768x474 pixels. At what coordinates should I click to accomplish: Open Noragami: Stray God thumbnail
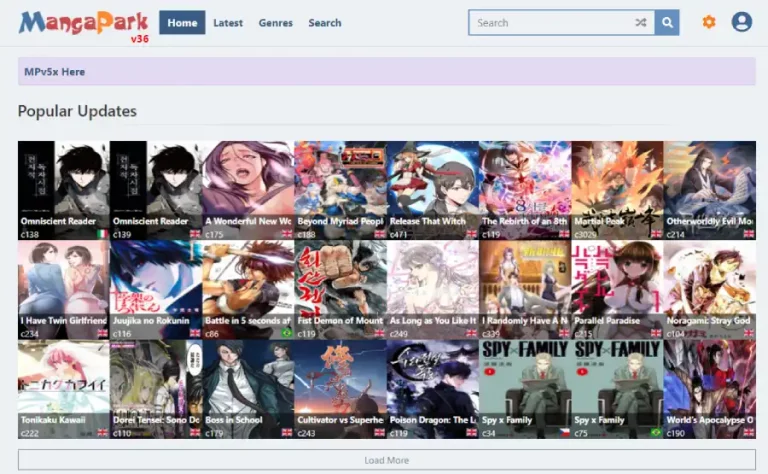coord(709,290)
